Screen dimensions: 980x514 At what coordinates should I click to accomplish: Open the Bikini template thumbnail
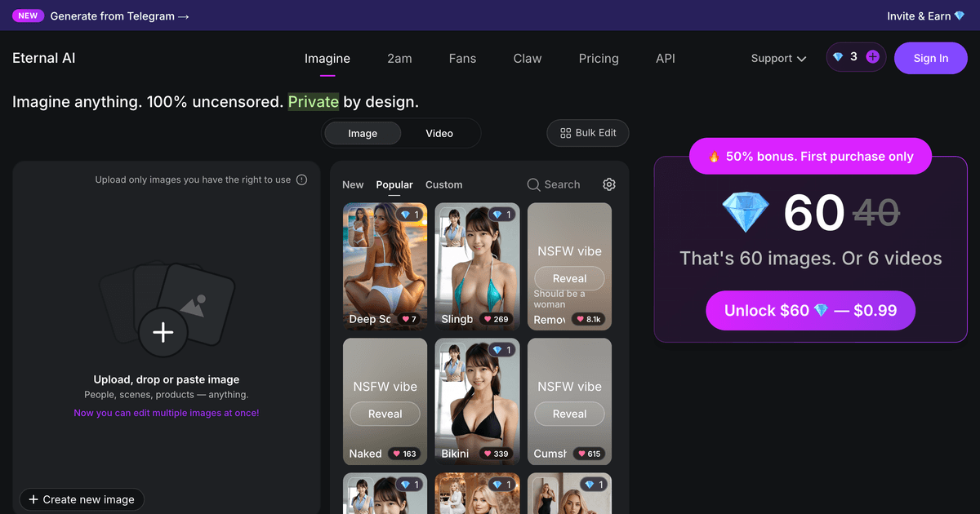[477, 401]
